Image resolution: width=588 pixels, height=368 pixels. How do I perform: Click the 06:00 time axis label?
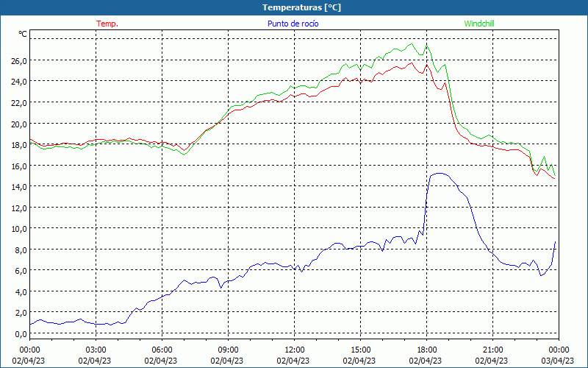(x=162, y=350)
